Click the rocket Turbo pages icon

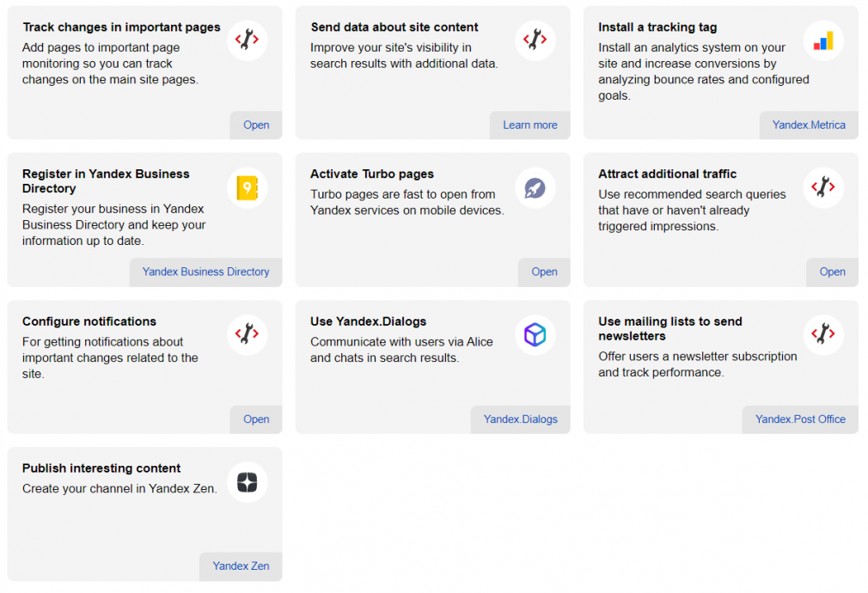[x=535, y=187]
